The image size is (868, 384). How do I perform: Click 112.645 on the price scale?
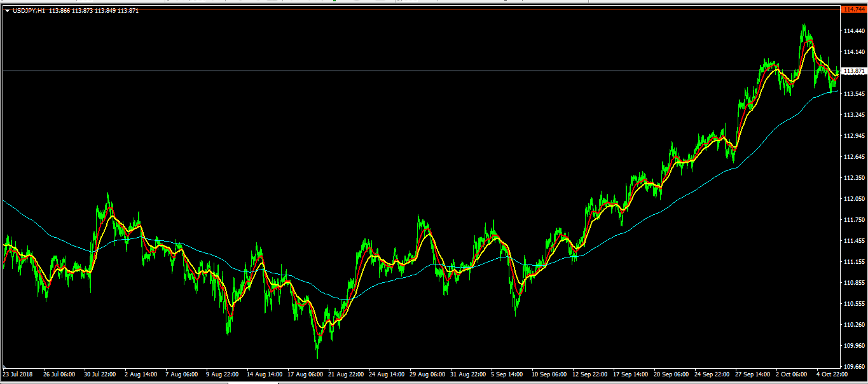(853, 157)
